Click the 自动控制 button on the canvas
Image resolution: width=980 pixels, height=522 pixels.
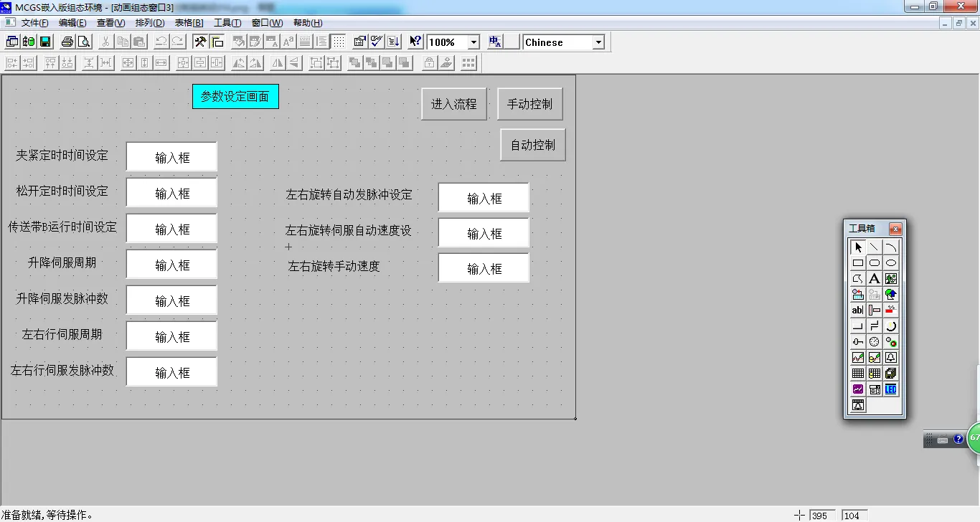[532, 144]
